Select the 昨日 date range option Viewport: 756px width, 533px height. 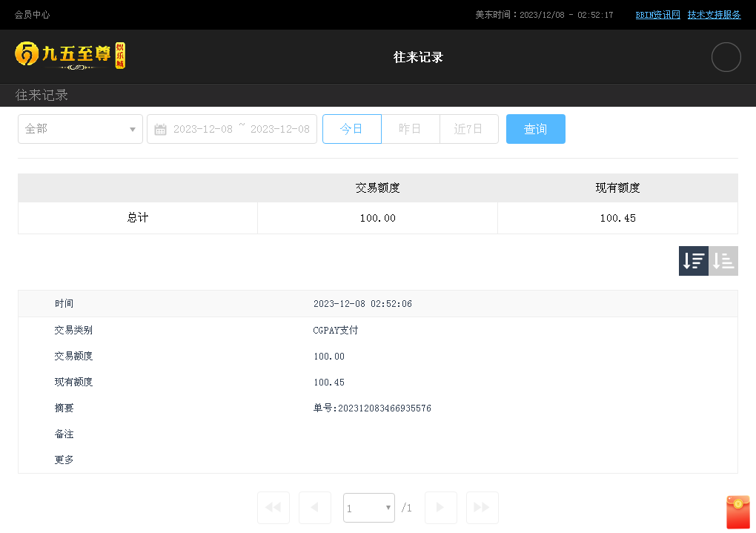coord(410,129)
